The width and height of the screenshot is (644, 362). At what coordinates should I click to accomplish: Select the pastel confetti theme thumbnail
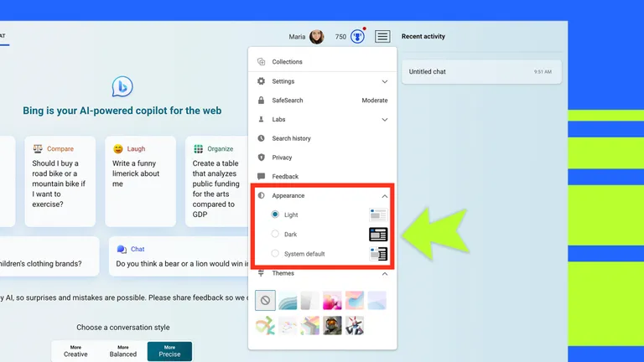(288, 325)
